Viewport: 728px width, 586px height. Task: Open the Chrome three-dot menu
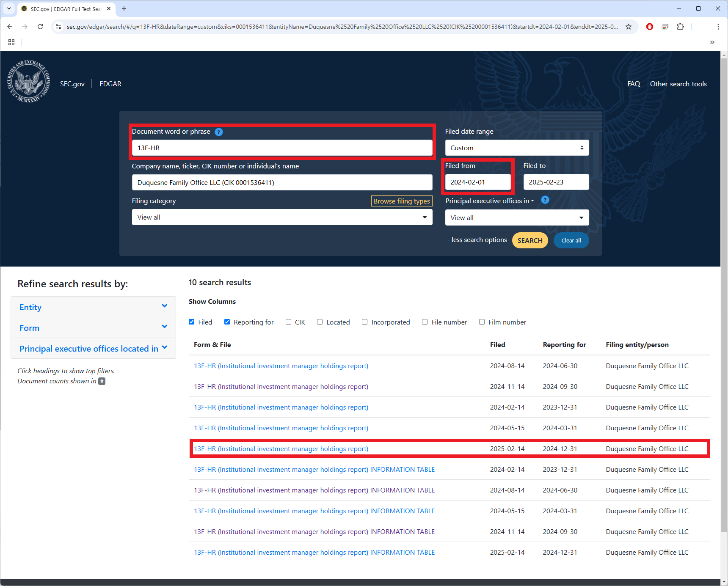(x=718, y=27)
